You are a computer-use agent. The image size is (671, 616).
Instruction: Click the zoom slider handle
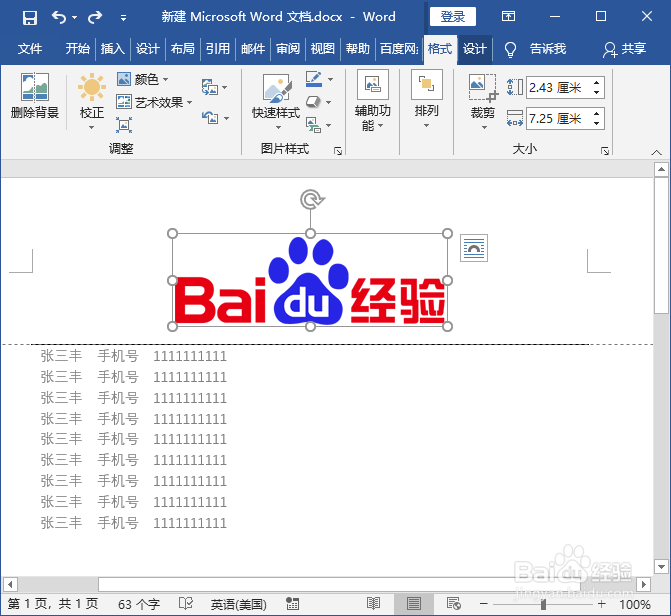tap(543, 604)
